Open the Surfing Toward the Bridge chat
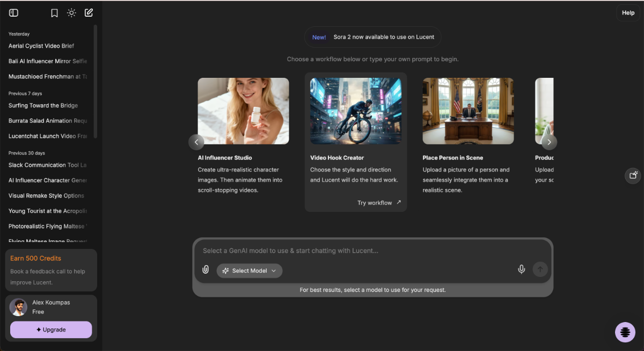This screenshot has width=644, height=351. pos(43,105)
